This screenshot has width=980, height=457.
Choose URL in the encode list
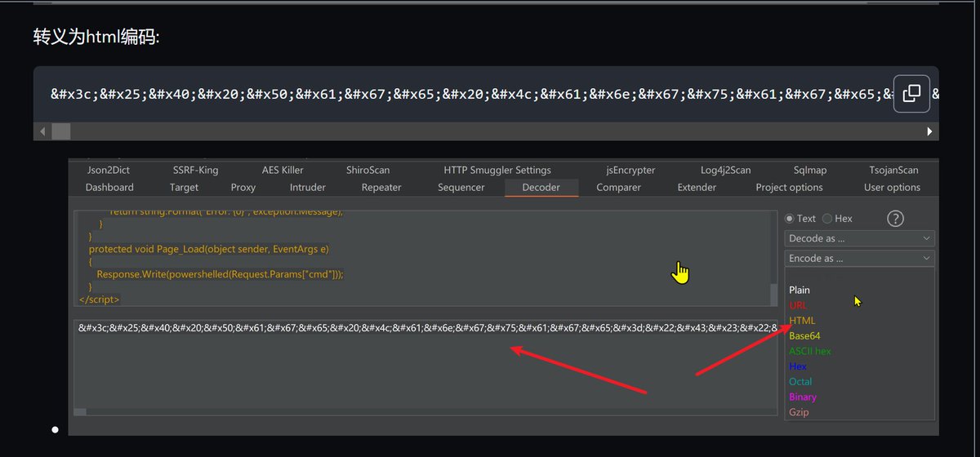(798, 305)
